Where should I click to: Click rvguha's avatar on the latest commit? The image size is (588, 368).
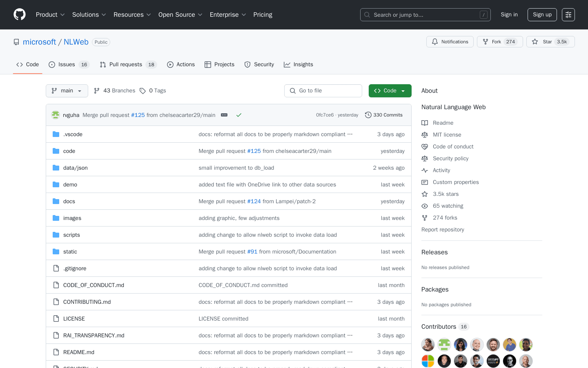click(x=56, y=115)
